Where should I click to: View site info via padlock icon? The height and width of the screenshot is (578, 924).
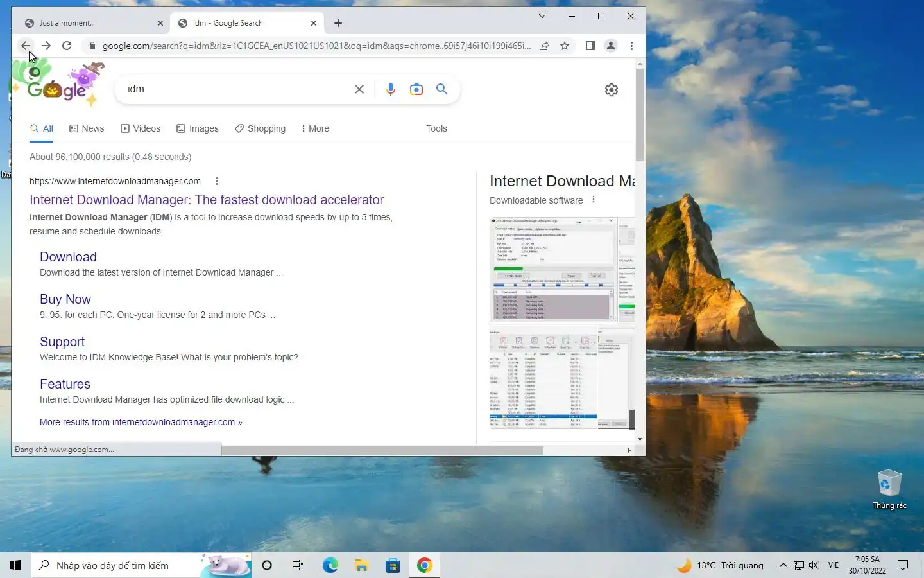(92, 46)
